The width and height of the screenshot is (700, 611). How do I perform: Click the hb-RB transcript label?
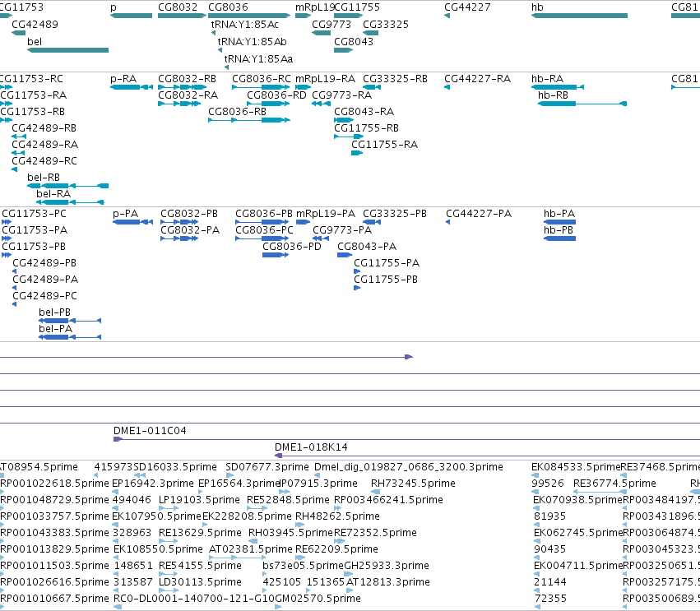click(553, 95)
